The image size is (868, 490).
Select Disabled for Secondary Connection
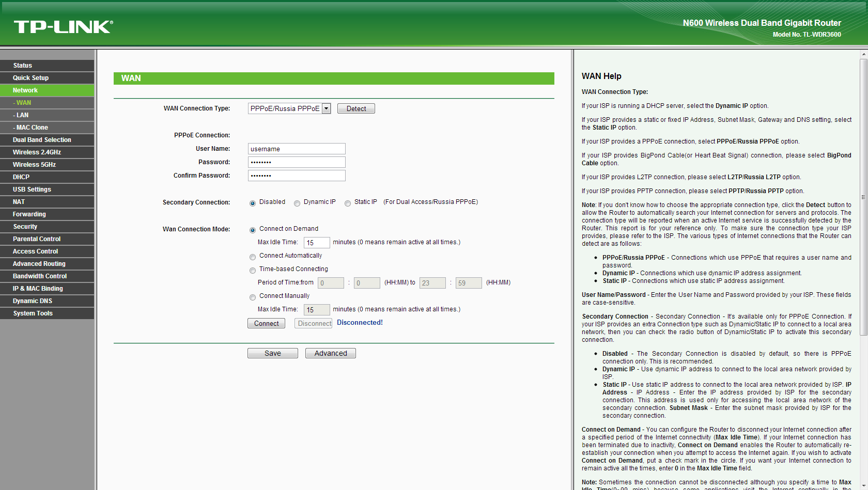(253, 203)
